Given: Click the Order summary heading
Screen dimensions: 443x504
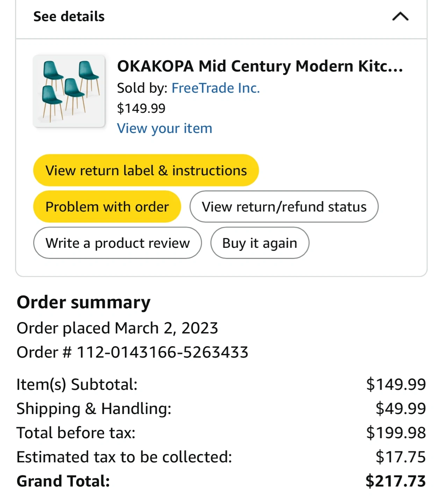Looking at the screenshot, I should pyautogui.click(x=84, y=302).
